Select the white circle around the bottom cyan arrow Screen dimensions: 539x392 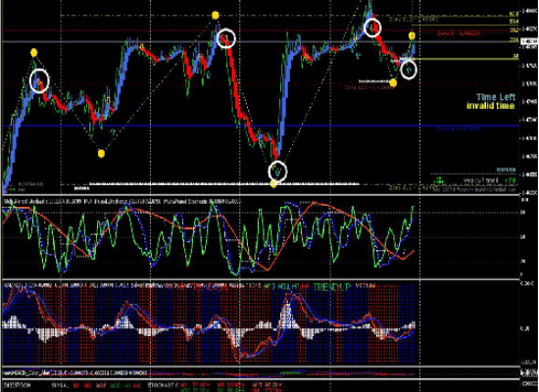[x=277, y=171]
